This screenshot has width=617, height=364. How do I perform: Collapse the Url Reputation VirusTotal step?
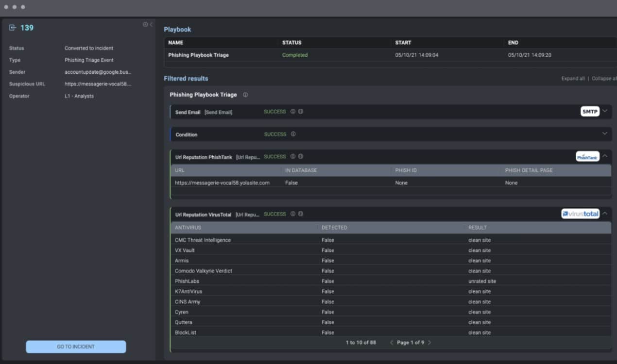(605, 214)
